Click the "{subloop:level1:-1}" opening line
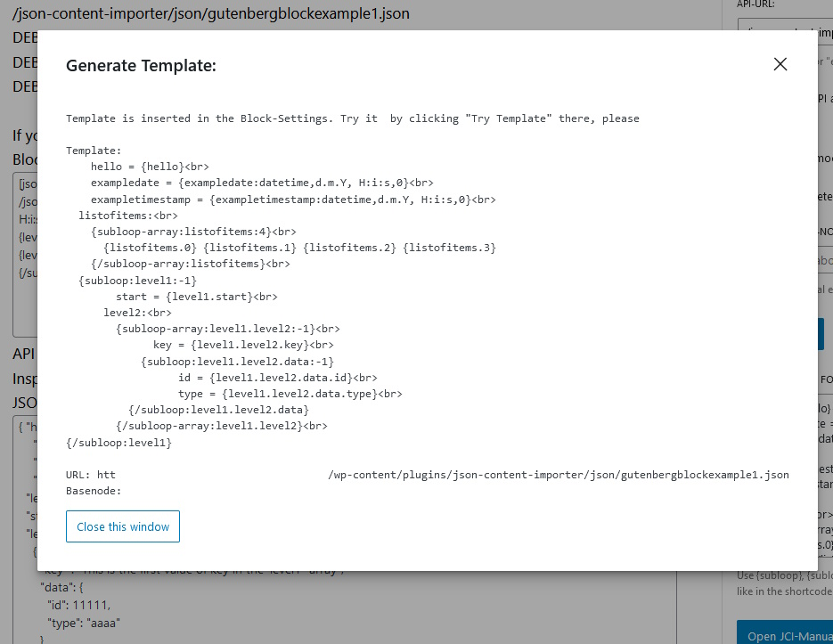Viewport: 833px width, 644px height. coord(137,280)
